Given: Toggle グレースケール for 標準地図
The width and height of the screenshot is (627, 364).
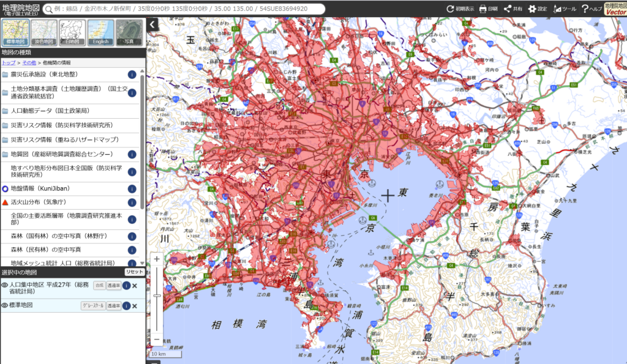Looking at the screenshot, I should 92,305.
